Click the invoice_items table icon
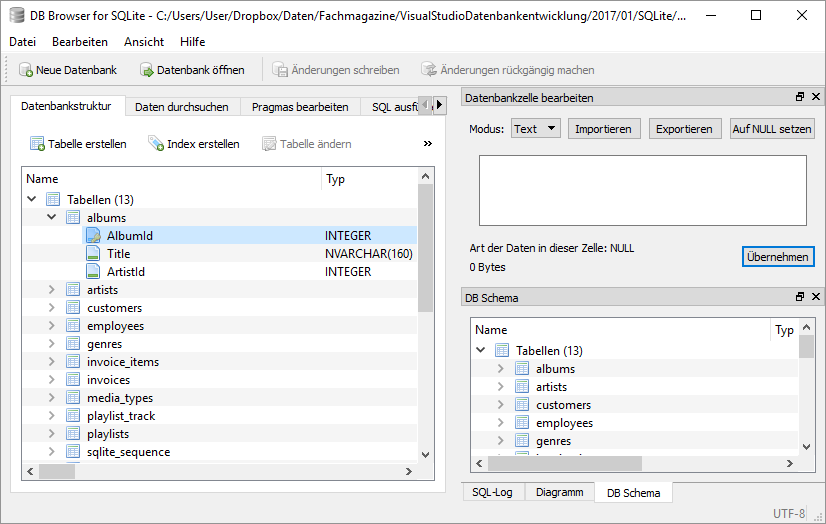This screenshot has height=524, width=826. [73, 361]
